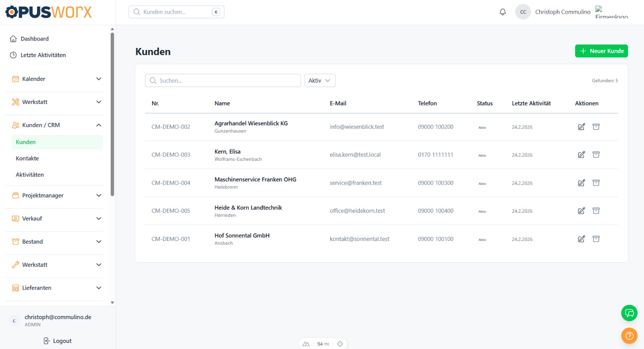Screen dimensions: 644x349
Task: Click the 94 ms timing indicator
Action: pos(323,344)
